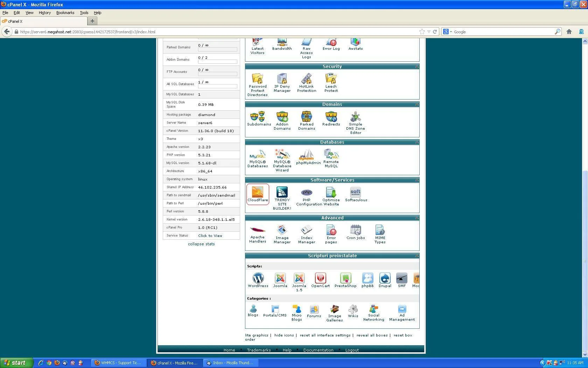Open Softaculous
This screenshot has height=368, width=588.
356,194
